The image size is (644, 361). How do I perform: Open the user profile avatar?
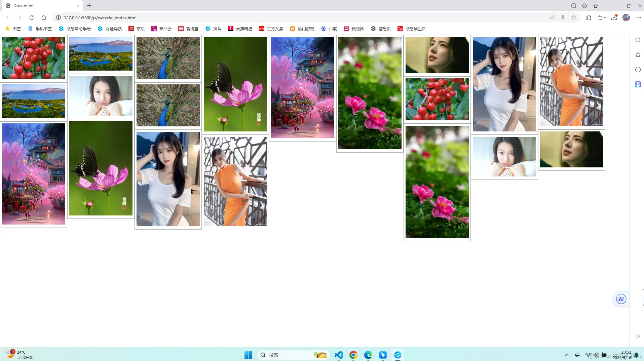click(626, 17)
